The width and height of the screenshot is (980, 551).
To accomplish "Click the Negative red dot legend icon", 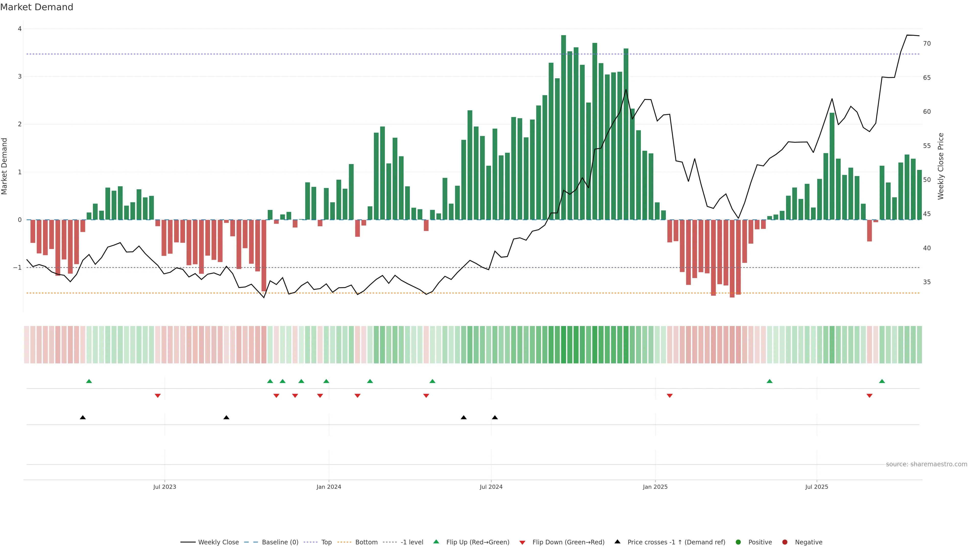I will click(785, 542).
